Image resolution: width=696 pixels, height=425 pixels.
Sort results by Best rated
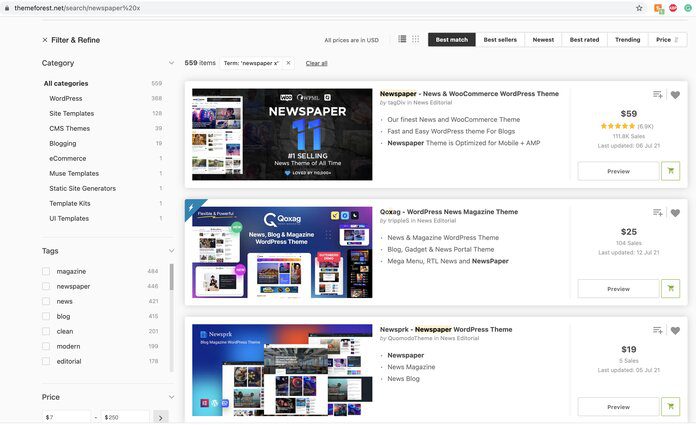click(x=584, y=40)
